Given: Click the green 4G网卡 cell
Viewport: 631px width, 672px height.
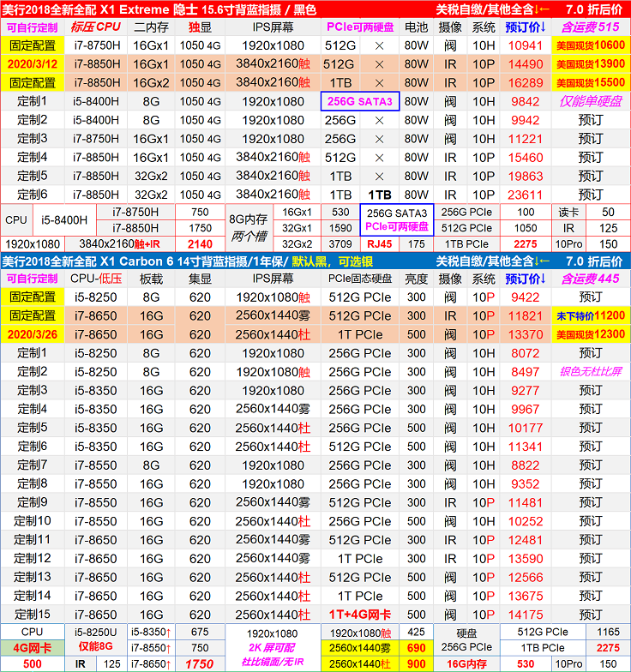Looking at the screenshot, I should [x=32, y=649].
